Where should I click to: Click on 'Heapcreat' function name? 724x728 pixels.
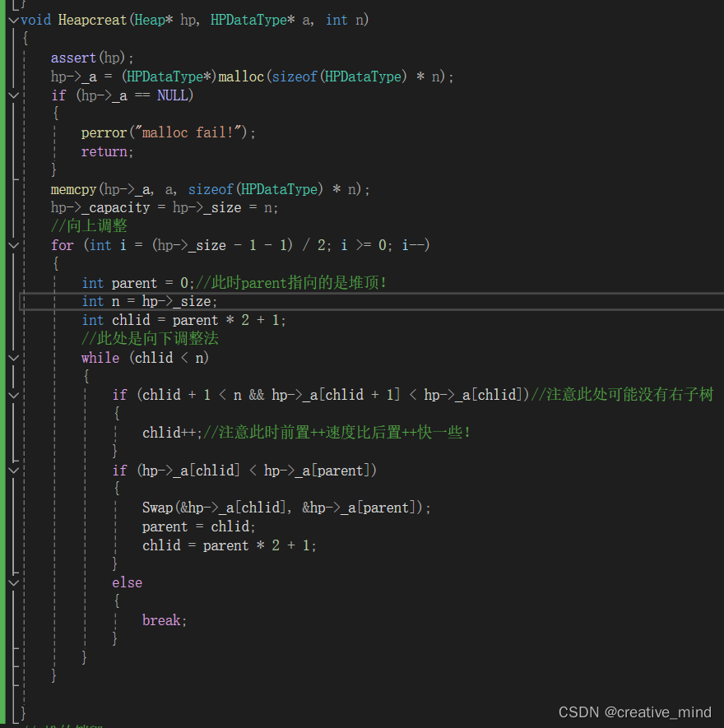pyautogui.click(x=92, y=20)
